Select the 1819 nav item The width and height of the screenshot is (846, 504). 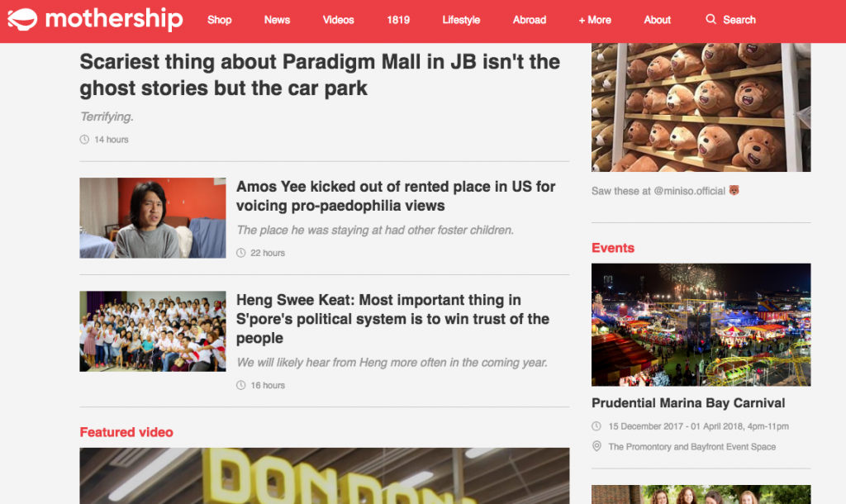pos(398,20)
